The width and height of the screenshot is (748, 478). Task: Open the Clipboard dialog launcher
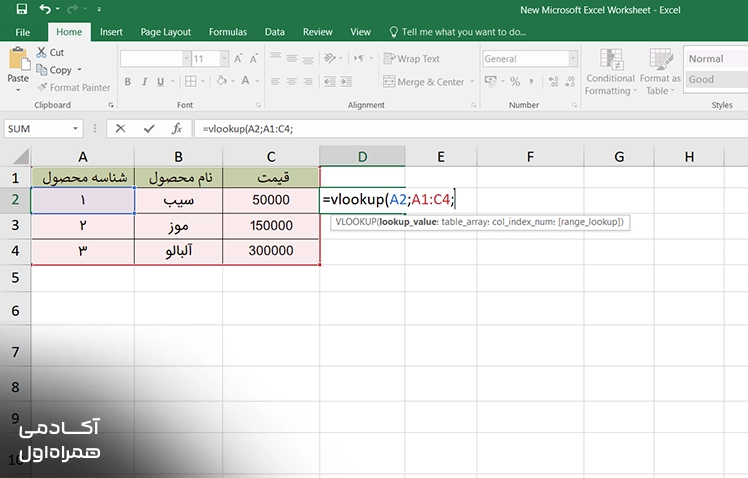click(111, 105)
